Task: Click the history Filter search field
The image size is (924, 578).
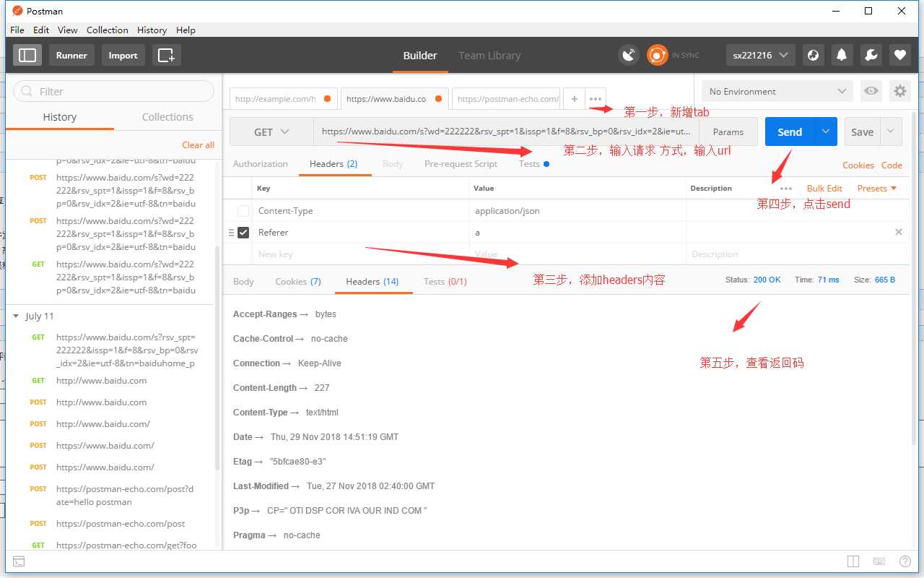Action: coord(114,91)
